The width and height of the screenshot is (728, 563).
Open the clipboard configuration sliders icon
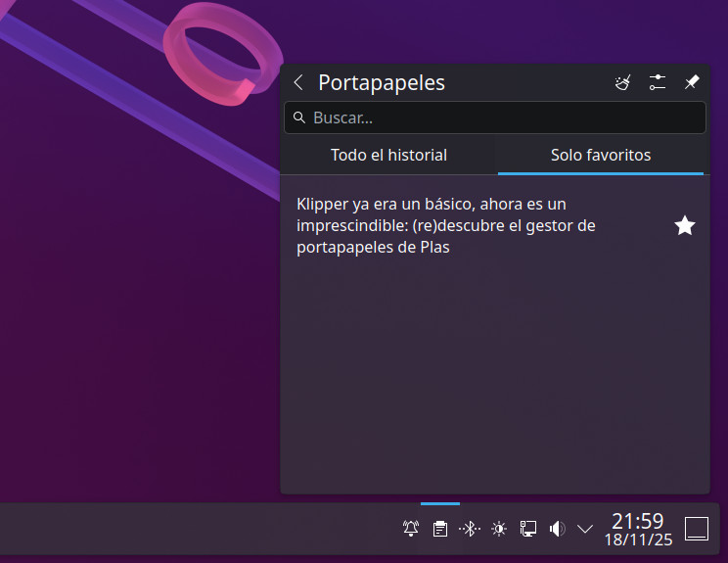[x=658, y=83]
